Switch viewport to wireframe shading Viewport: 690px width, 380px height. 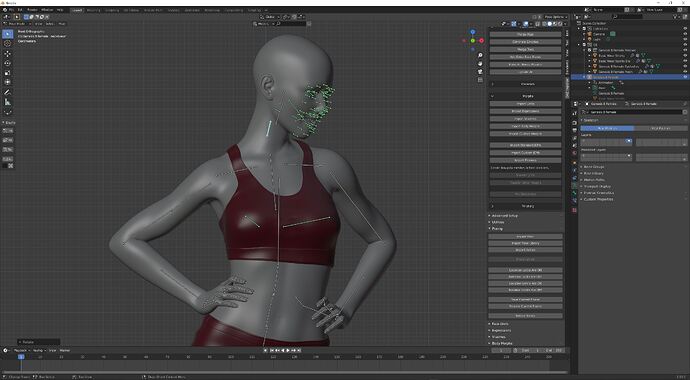pyautogui.click(x=545, y=24)
